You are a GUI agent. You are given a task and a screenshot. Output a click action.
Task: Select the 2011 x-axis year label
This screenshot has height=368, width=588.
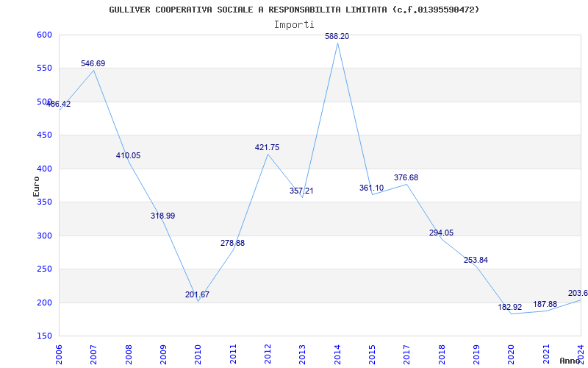click(233, 354)
